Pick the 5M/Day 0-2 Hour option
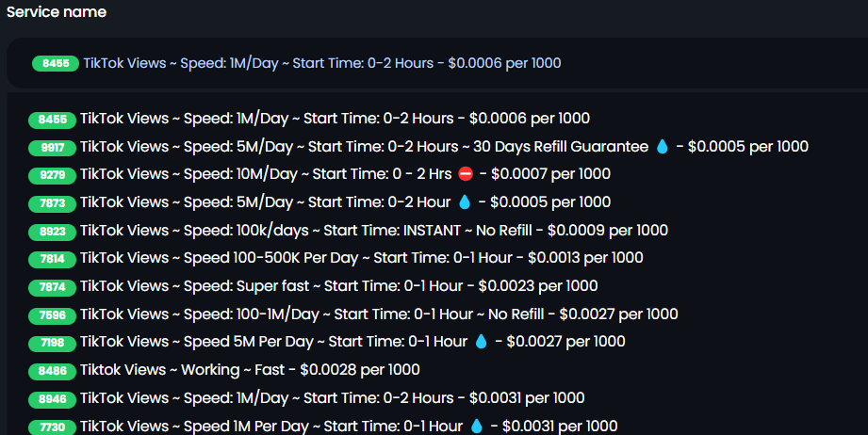Screen dimensions: 868x435 coord(319,202)
